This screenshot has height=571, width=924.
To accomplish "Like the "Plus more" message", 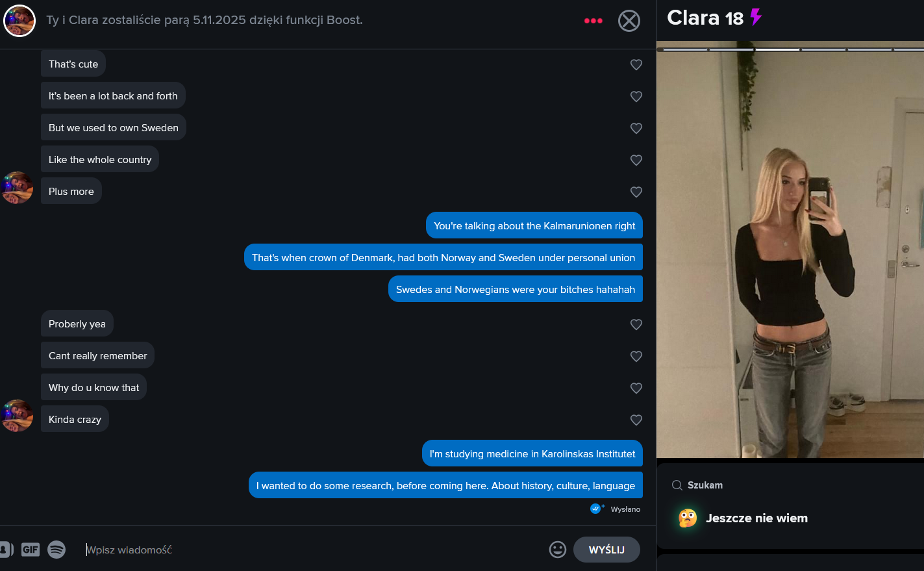I will tap(636, 192).
